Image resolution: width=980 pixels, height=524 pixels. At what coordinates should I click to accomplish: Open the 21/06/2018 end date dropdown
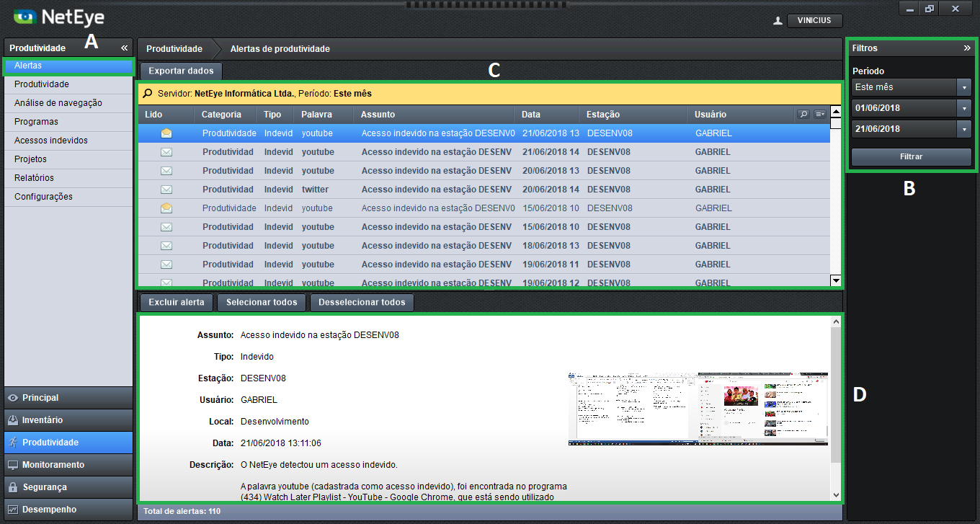964,129
